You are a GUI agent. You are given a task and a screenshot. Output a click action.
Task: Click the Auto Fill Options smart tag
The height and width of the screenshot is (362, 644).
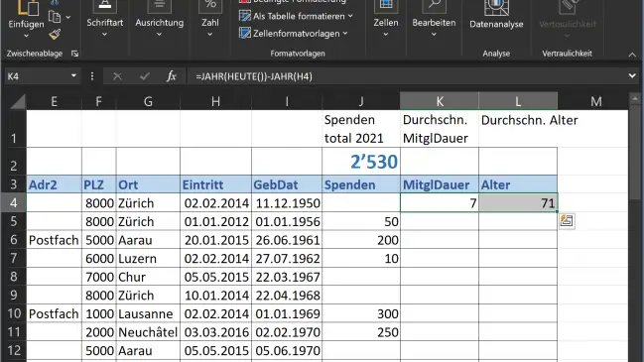pos(567,221)
